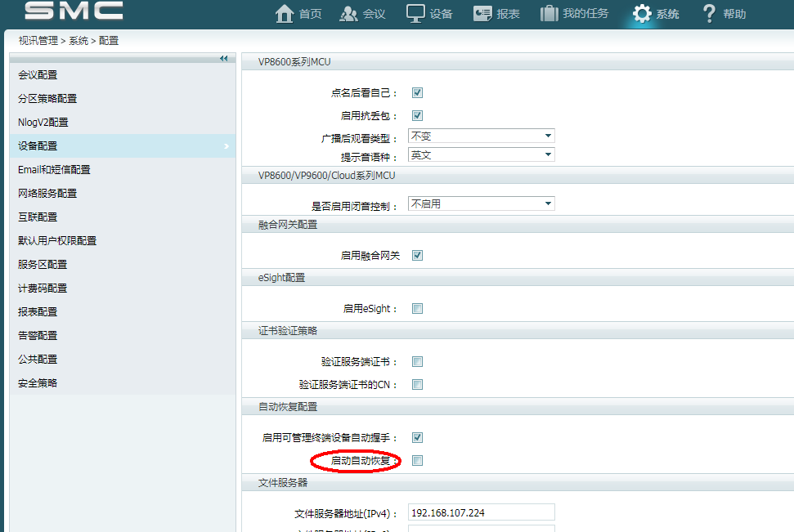This screenshot has width=794, height=532.
Task: Open the reports (报表) icon
Action: 482,14
